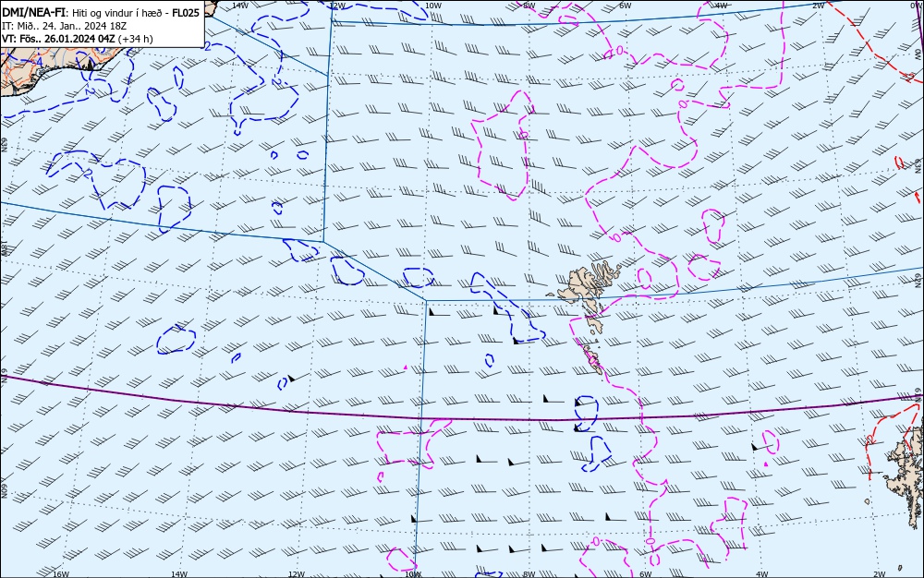
Task: Click the IT issue time '24. Jan.. 2024 18Z'
Action: 84,26
